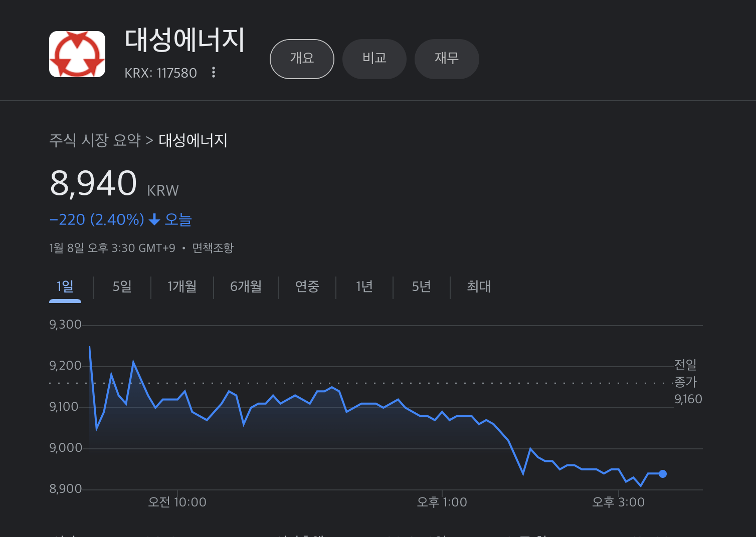Click the 9,100 y-axis label
Viewport: 756px width, 537px height.
tap(64, 407)
